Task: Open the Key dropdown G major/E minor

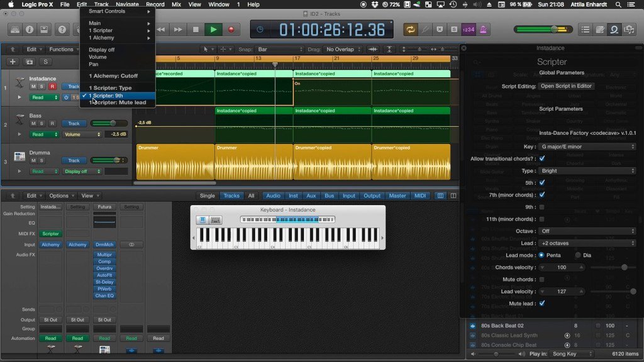Action: click(587, 146)
